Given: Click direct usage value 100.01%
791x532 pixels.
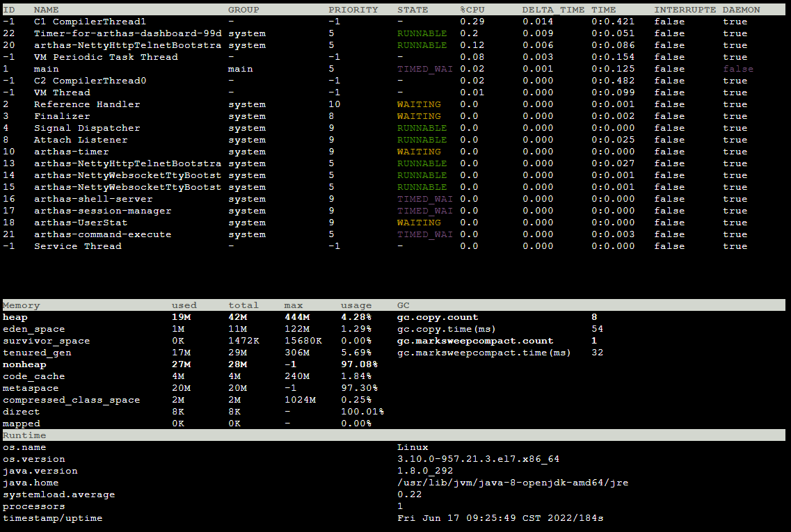Looking at the screenshot, I should pyautogui.click(x=362, y=412).
